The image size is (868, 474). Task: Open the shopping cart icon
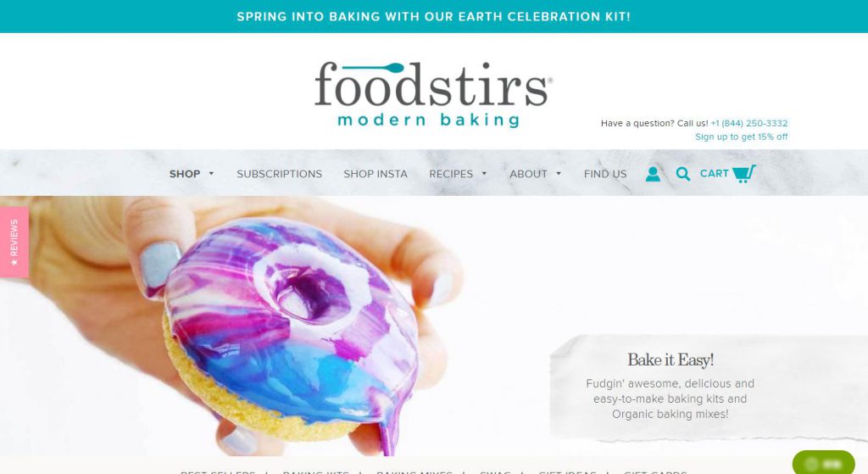point(743,173)
